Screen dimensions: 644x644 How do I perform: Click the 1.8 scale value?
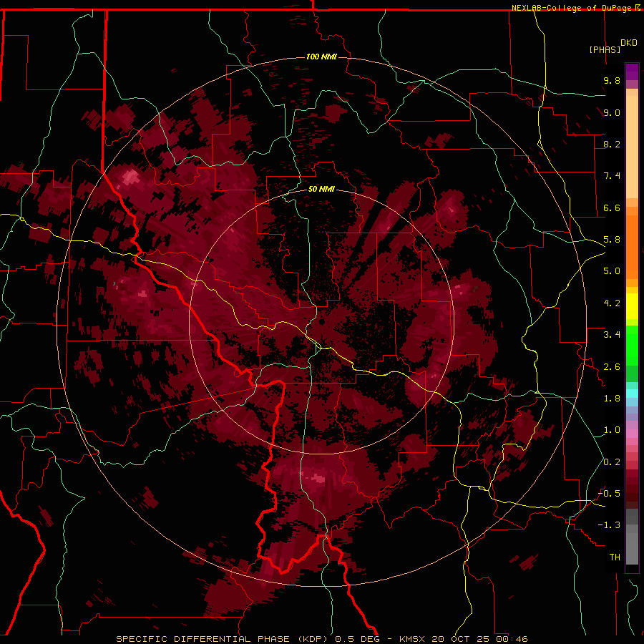click(612, 399)
